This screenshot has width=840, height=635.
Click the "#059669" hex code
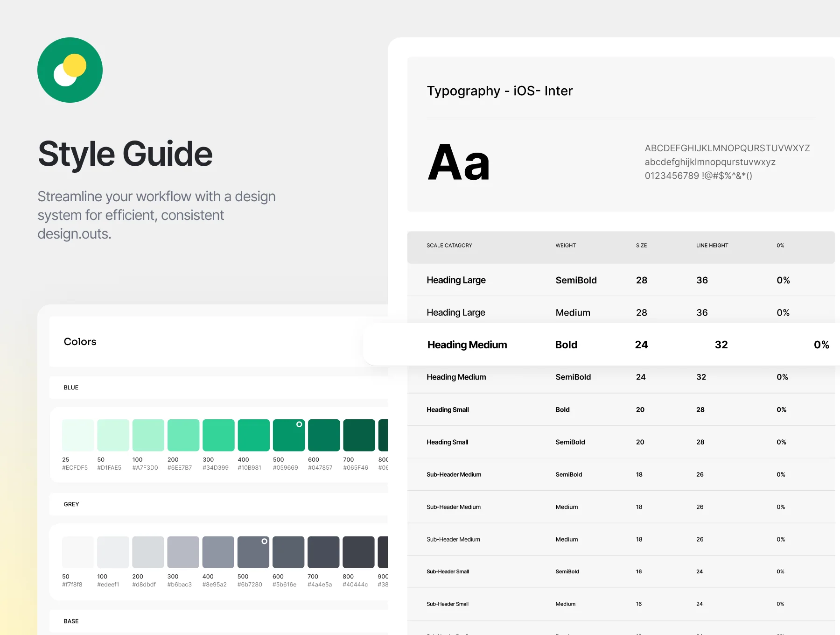click(x=286, y=468)
